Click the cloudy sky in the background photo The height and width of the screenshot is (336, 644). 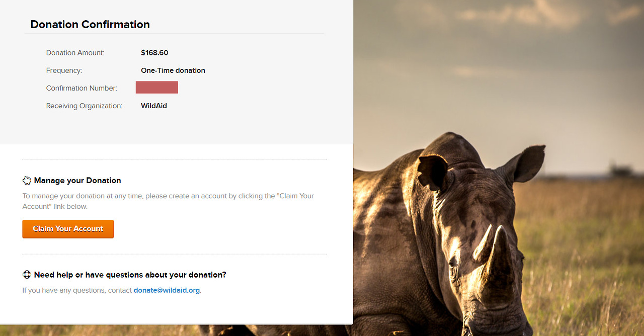click(503, 50)
